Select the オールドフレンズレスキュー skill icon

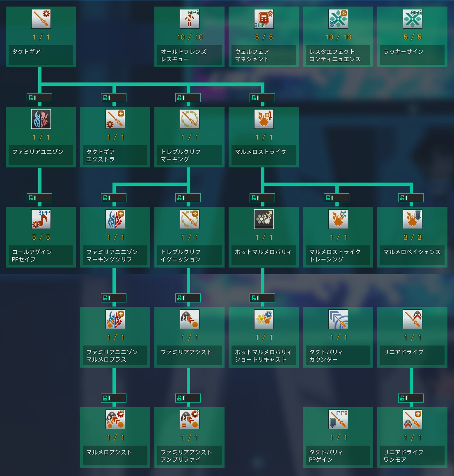pyautogui.click(x=189, y=19)
